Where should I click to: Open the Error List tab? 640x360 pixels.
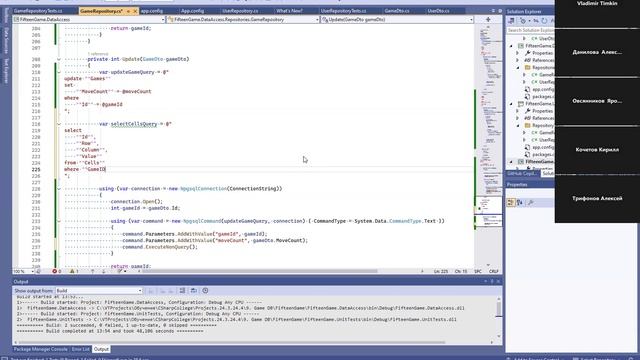click(80, 349)
